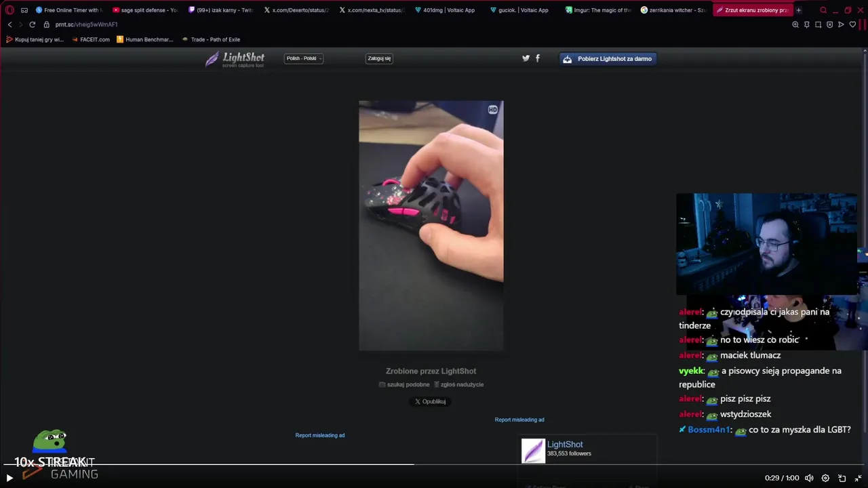Open the page zoom magnifier in address bar
Image resolution: width=868 pixels, height=488 pixels.
pos(795,24)
